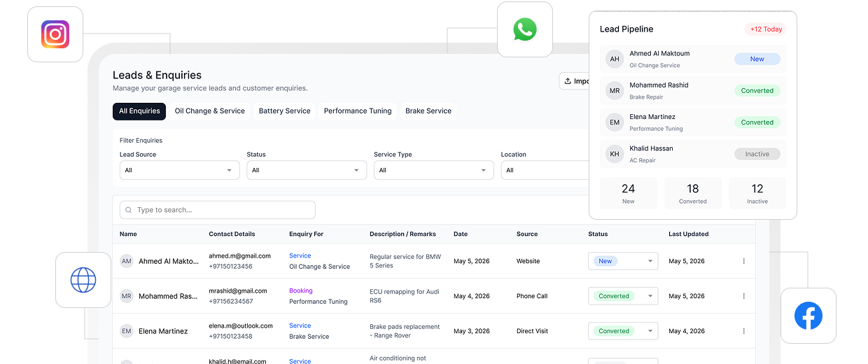Click Service link in Elena's row
The height and width of the screenshot is (364, 868).
[300, 326]
